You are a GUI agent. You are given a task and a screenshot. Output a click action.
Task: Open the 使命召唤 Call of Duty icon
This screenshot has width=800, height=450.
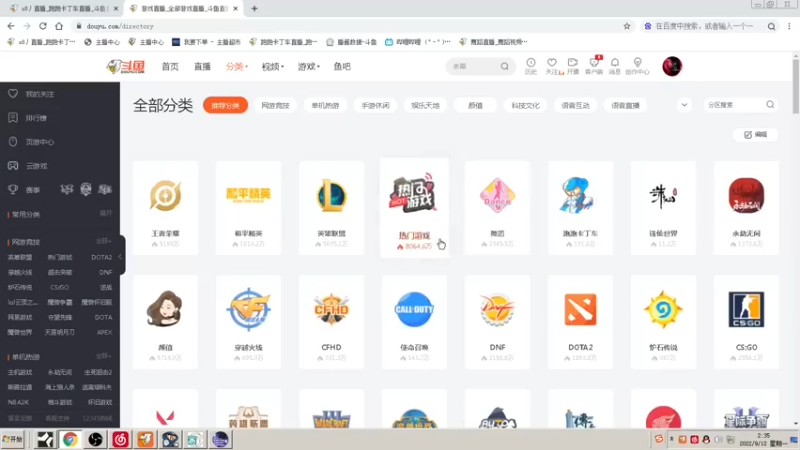[x=414, y=309]
